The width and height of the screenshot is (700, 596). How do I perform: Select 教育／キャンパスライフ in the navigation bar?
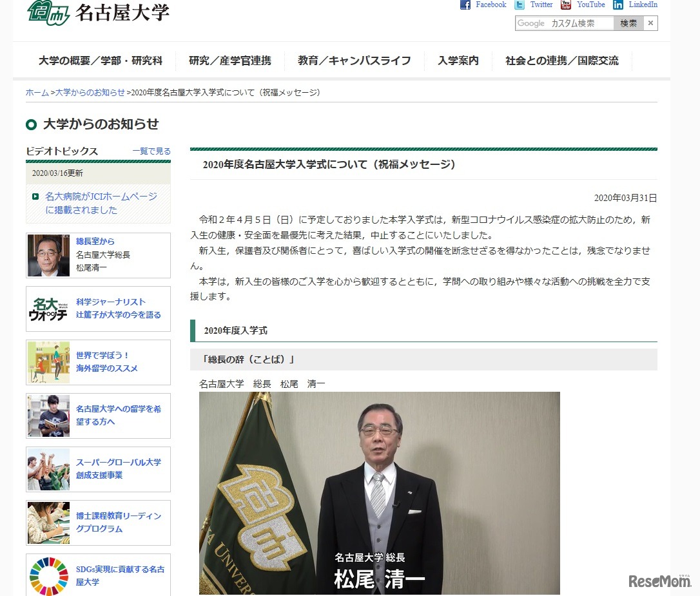pyautogui.click(x=354, y=61)
